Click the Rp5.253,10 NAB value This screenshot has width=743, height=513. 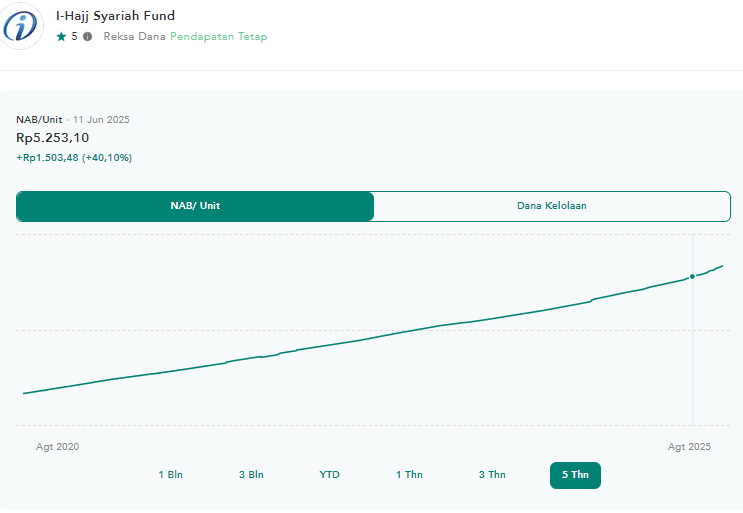[53, 138]
